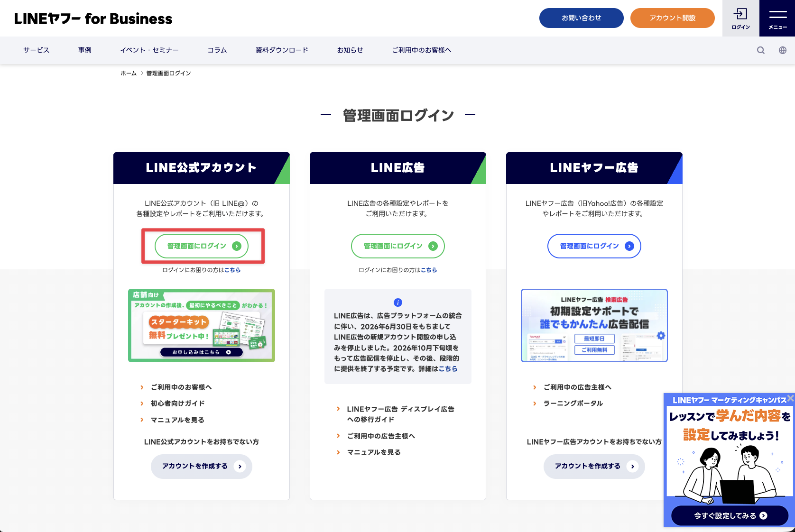The height and width of the screenshot is (532, 795).
Task: Open マニュアルを見る in LINE公式アカウント card
Action: [177, 420]
